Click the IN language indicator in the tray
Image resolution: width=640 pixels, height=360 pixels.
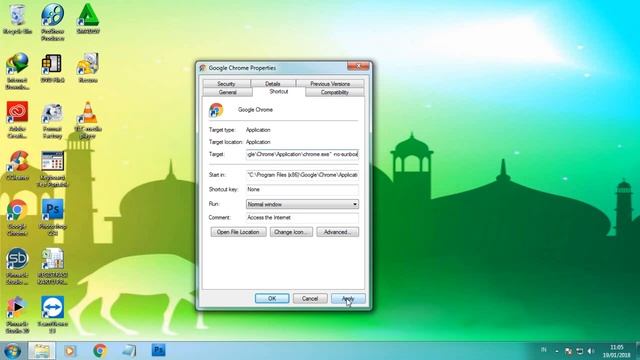[x=544, y=350]
